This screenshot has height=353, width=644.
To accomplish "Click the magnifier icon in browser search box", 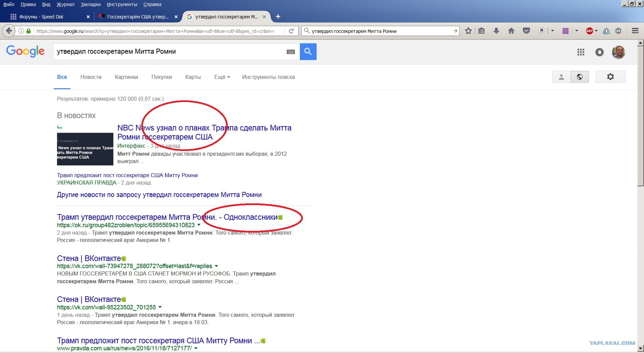I will coord(307,31).
